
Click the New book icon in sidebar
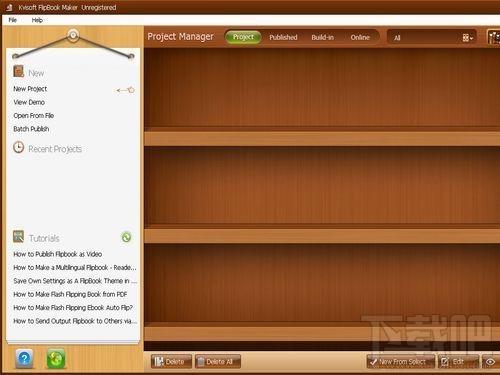[19, 72]
